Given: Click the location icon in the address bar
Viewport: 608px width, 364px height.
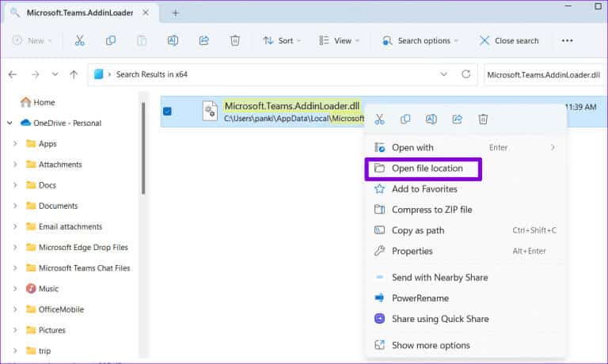Looking at the screenshot, I should pos(98,74).
